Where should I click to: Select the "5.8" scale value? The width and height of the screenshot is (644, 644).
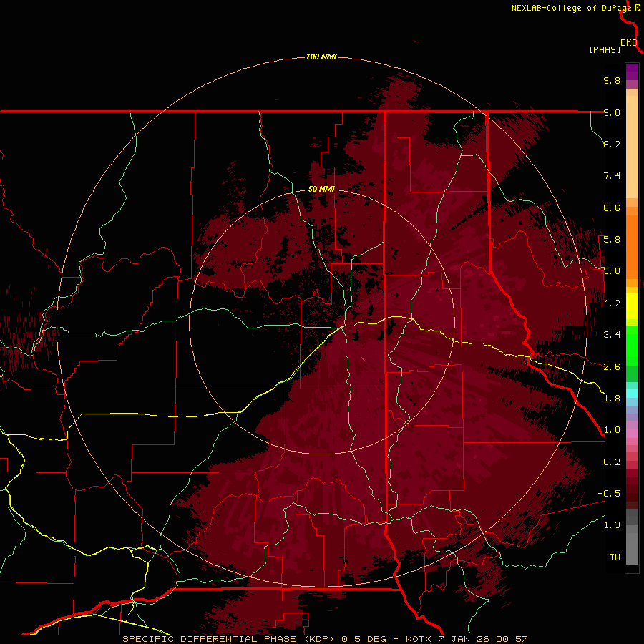[612, 240]
